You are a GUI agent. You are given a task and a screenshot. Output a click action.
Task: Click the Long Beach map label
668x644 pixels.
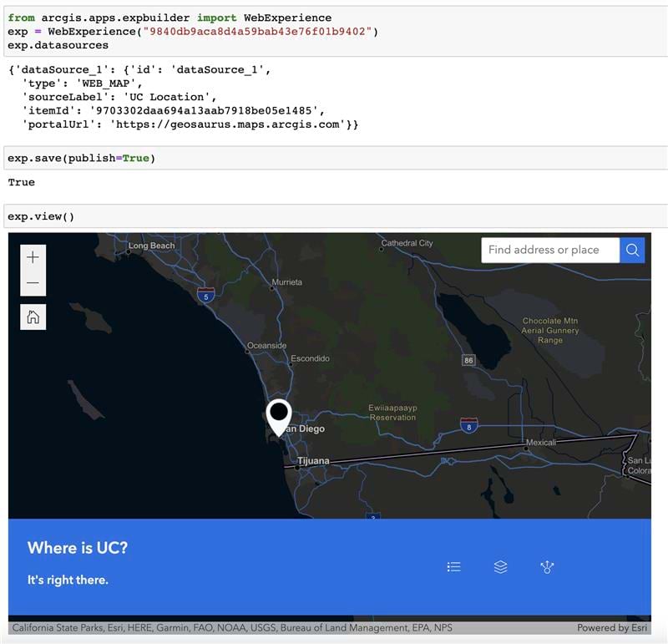click(x=151, y=246)
